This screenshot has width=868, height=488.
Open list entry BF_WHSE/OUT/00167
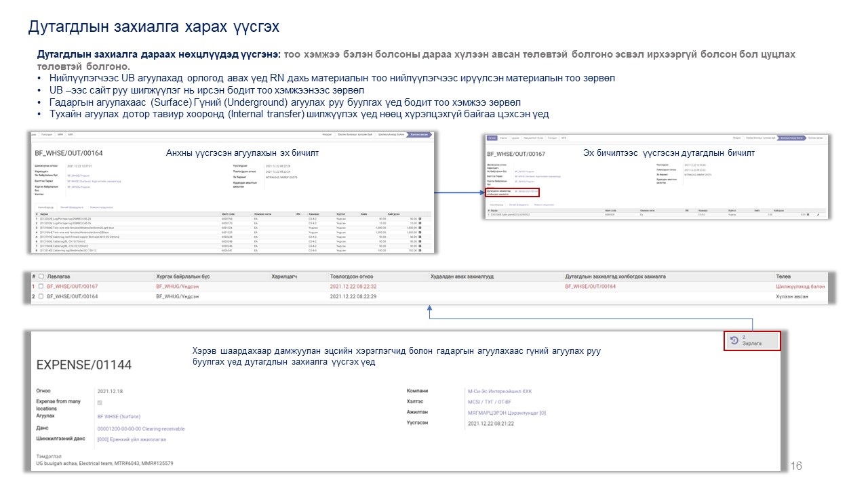pos(72,287)
